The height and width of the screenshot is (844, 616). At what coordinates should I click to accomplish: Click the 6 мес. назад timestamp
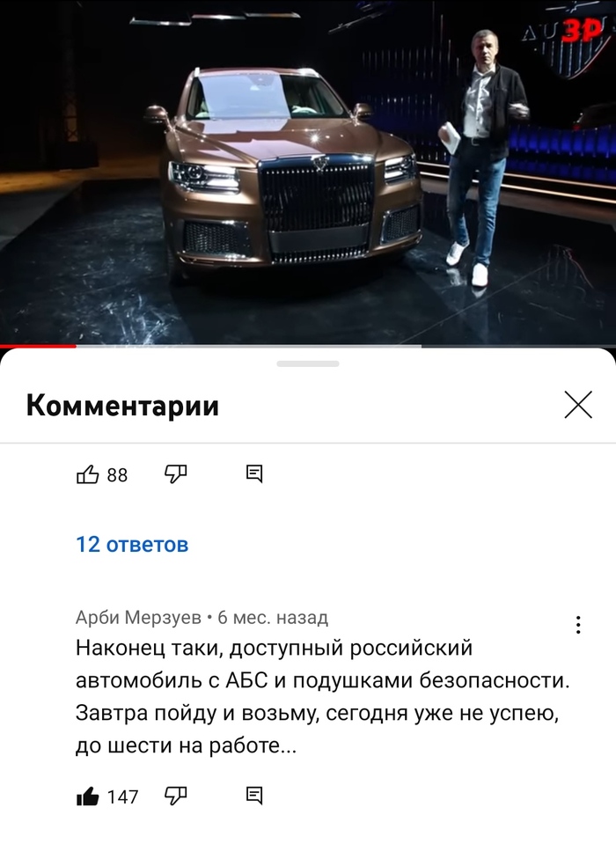click(273, 618)
